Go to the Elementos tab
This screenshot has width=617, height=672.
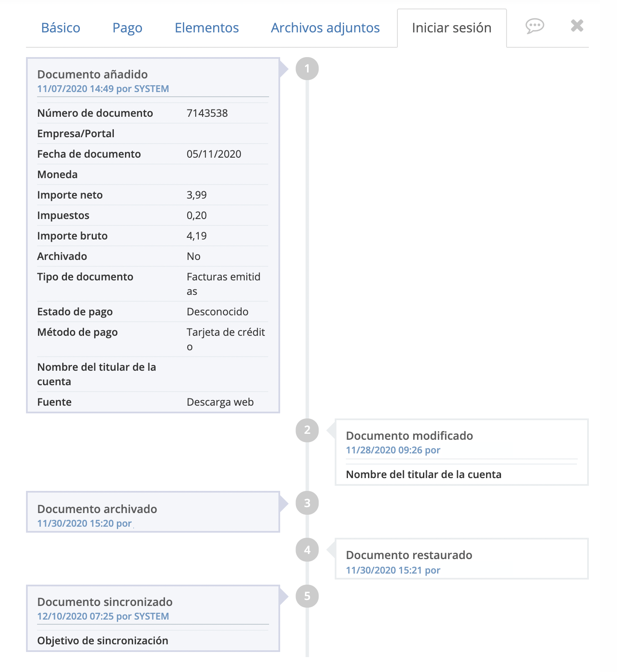[x=207, y=28]
